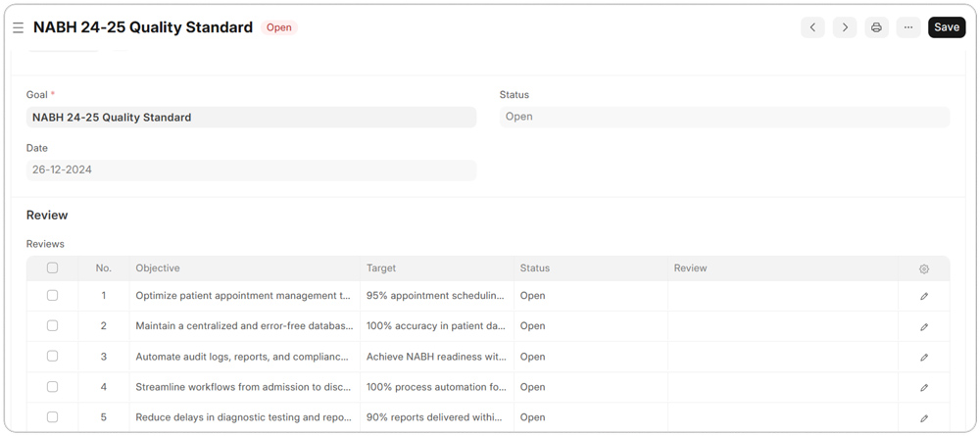Click the page title NABH 24-25 Quality Standard

tap(143, 27)
